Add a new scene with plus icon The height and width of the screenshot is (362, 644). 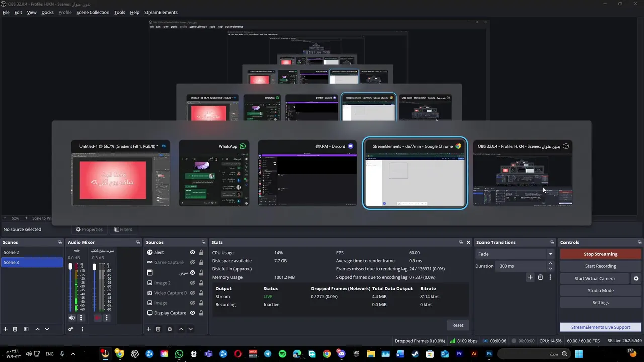coord(6,329)
